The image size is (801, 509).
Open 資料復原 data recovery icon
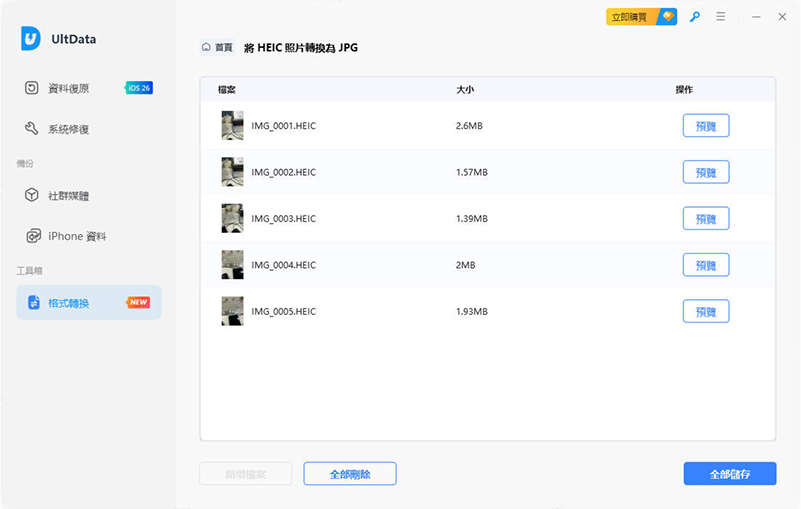pos(32,88)
